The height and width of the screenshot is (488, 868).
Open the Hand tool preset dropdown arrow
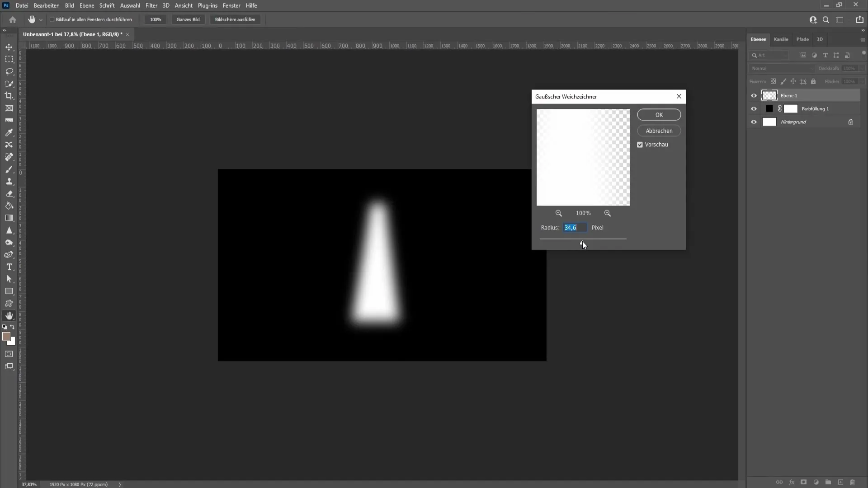click(41, 20)
